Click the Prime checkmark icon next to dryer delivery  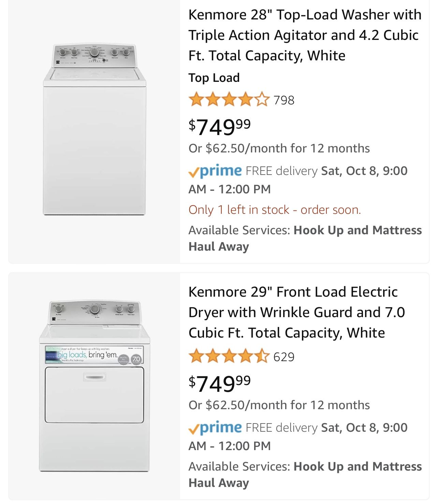193,427
